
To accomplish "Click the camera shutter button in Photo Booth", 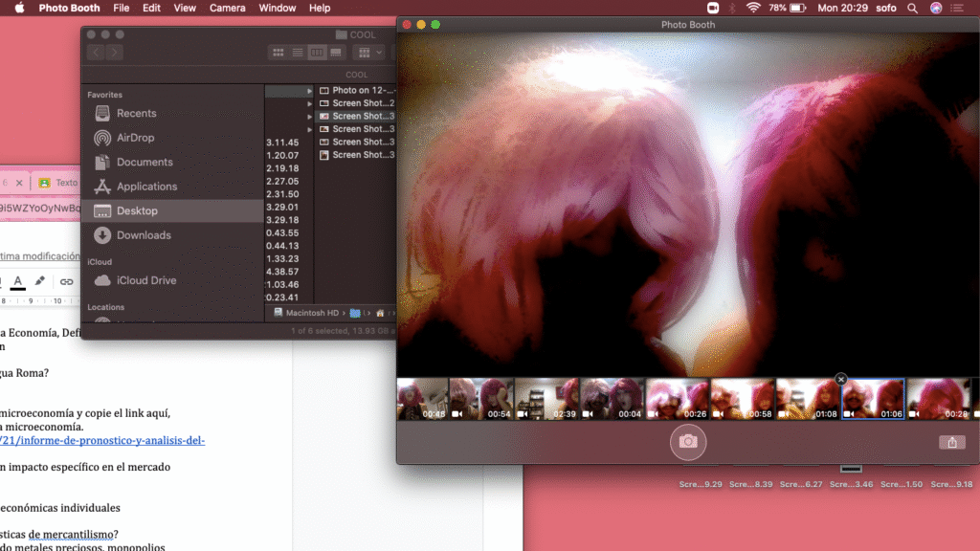I will click(x=687, y=442).
